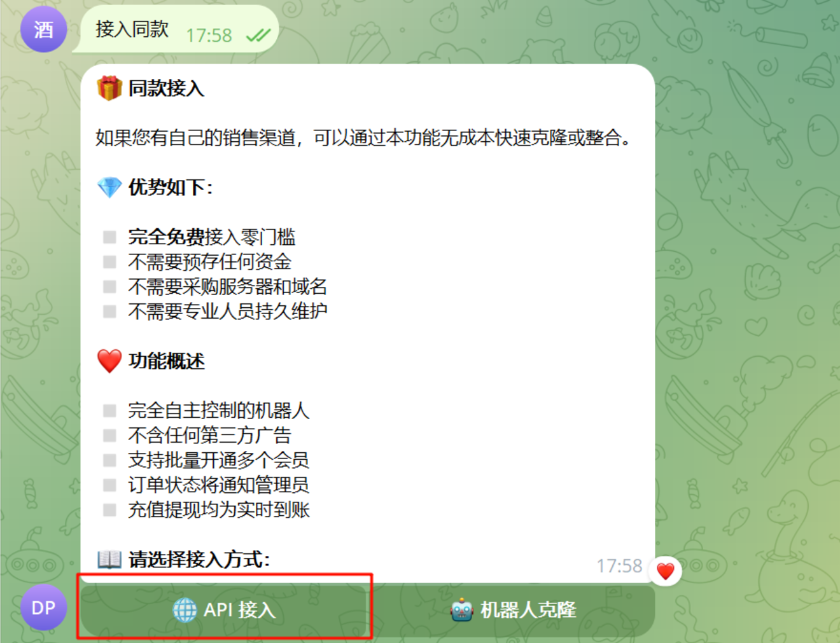Click the square bullet beside 完全自主控制的机器人
This screenshot has width=840, height=643.
click(x=109, y=411)
